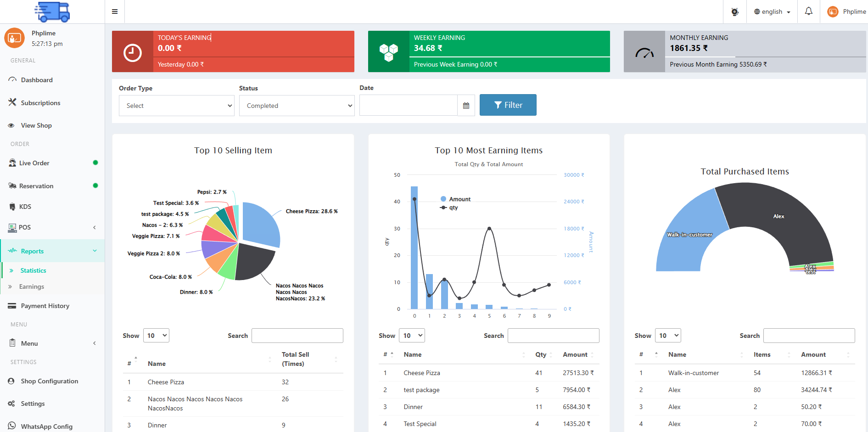The image size is (868, 432).
Task: Click the Cheese Pizza blue pie slice
Action: [x=262, y=223]
